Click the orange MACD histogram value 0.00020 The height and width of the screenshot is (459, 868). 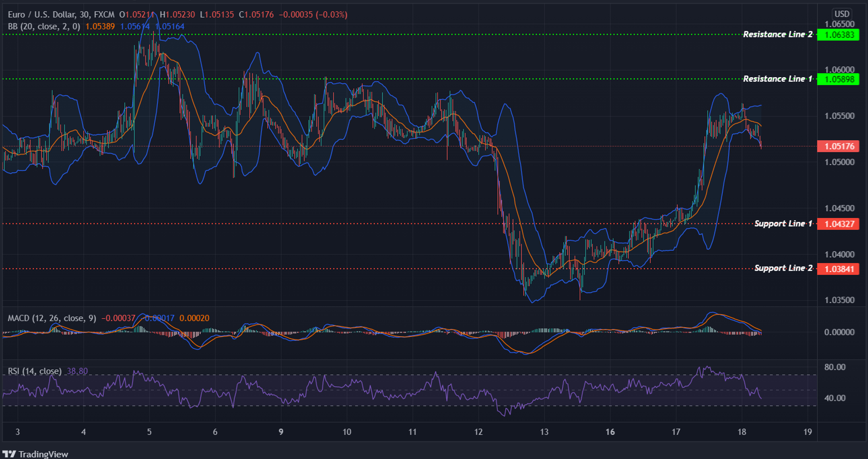tap(194, 318)
